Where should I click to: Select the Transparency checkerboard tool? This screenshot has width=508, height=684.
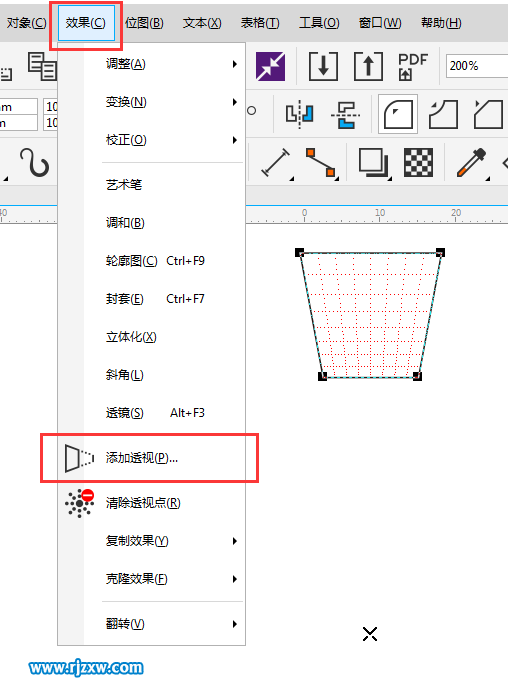[418, 163]
